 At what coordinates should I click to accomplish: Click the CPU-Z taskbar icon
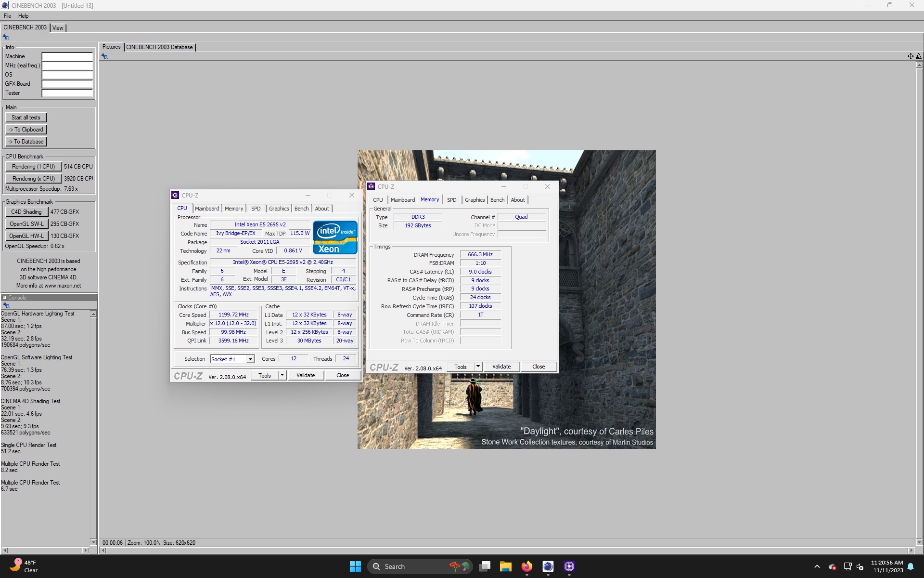pyautogui.click(x=569, y=566)
